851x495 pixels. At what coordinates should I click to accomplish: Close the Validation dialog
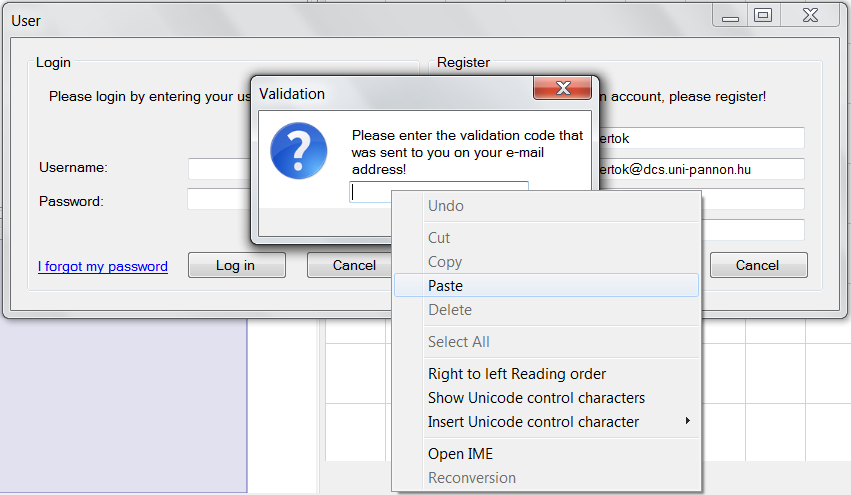[x=562, y=88]
